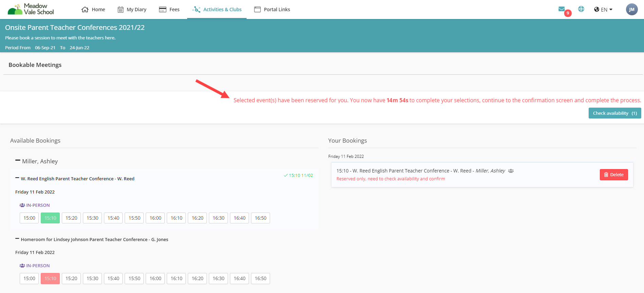Viewport: 644px width, 293px height.
Task: Open the Portal Links menu
Action: click(x=272, y=10)
